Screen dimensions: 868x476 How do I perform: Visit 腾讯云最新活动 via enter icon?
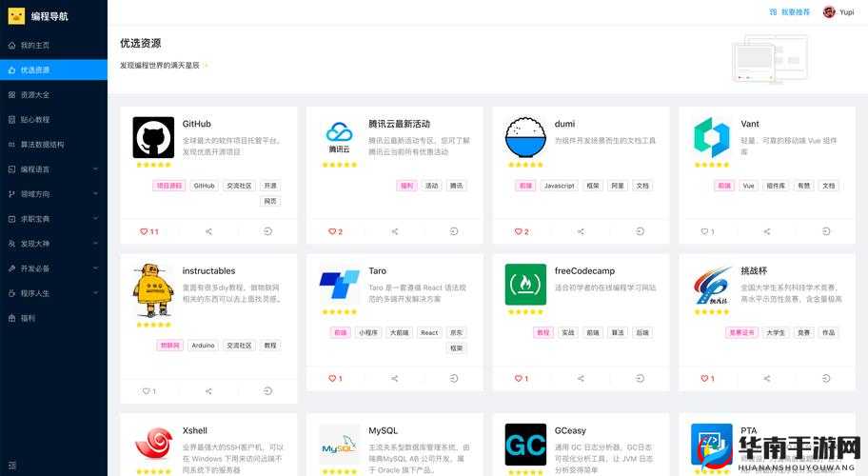click(454, 231)
